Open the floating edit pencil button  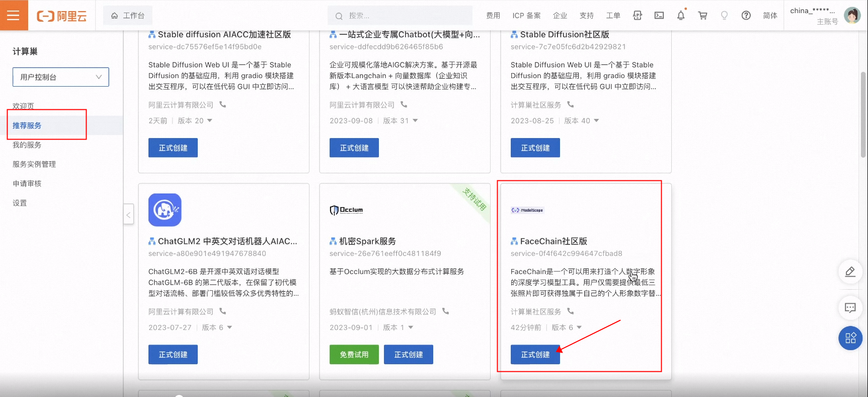(x=850, y=272)
